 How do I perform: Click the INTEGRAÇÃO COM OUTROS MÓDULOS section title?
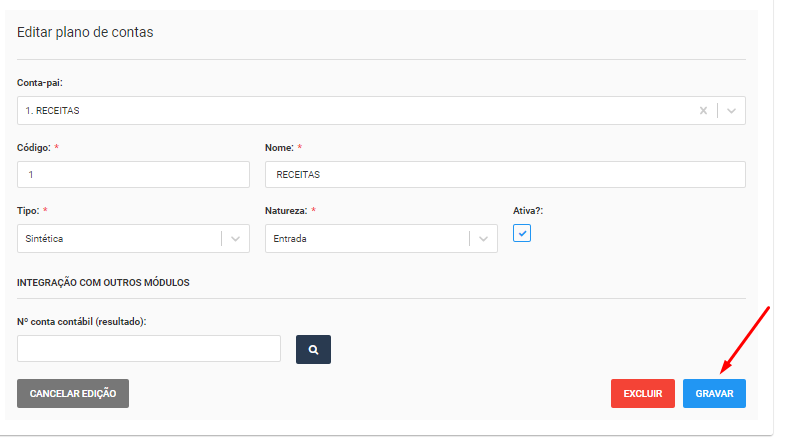tap(103, 283)
